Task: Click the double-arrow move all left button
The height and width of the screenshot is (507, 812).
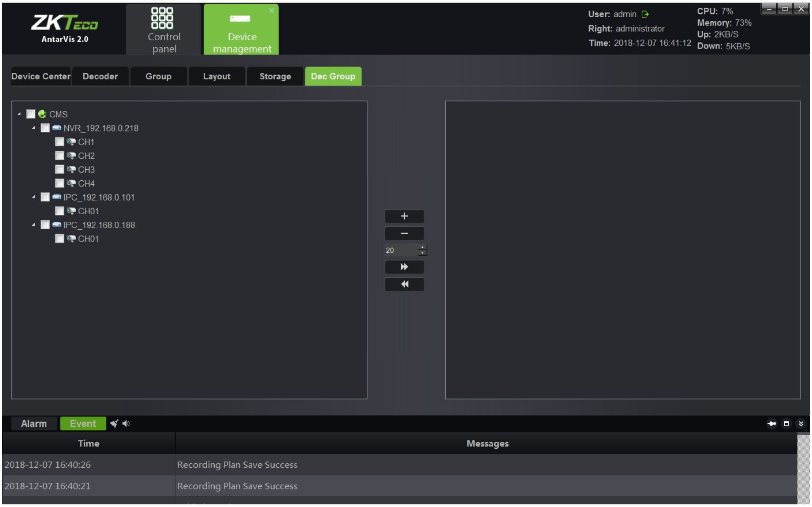Action: tap(404, 284)
